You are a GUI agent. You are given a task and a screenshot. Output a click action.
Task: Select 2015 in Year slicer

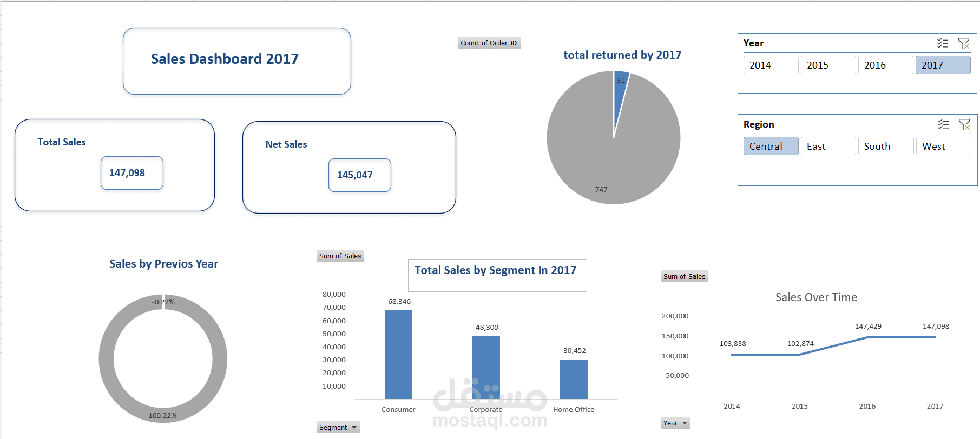[x=828, y=65]
